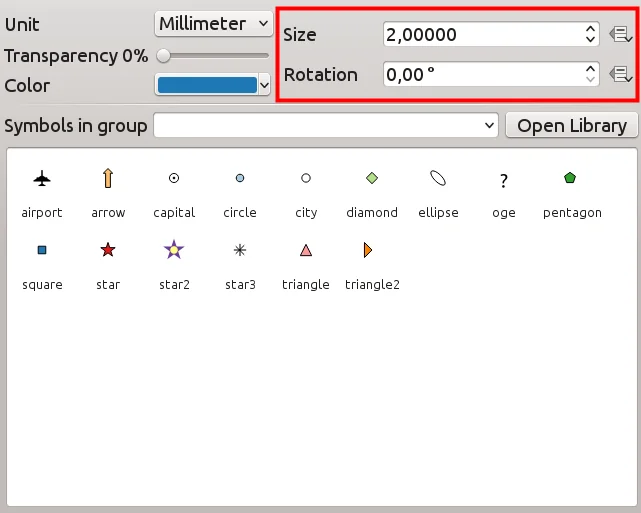Open data-defined override for Rotation
The height and width of the screenshot is (513, 641).
click(620, 74)
